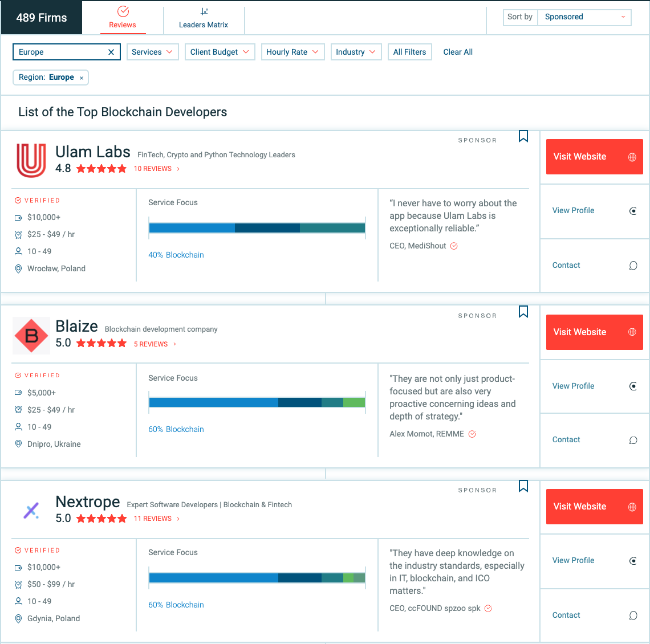
Task: Open Nextrope 11 Reviews link
Action: pyautogui.click(x=156, y=519)
